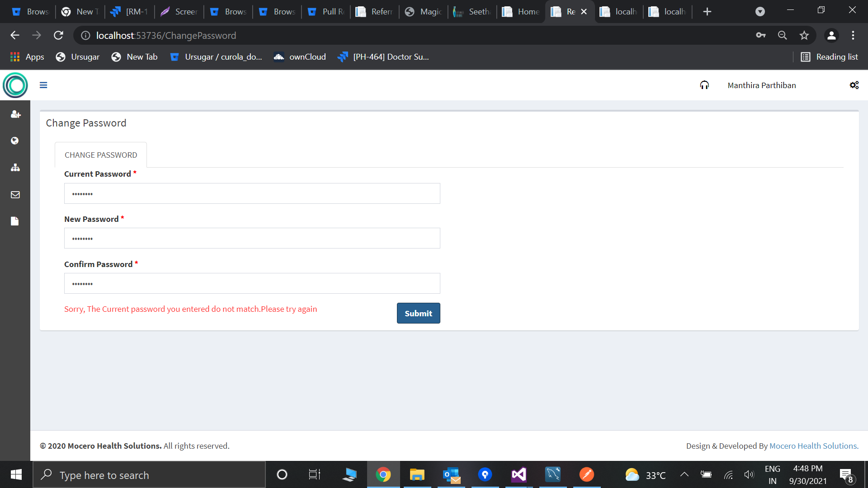Viewport: 868px width, 488px height.
Task: Click the document file sidebar icon
Action: click(x=15, y=221)
